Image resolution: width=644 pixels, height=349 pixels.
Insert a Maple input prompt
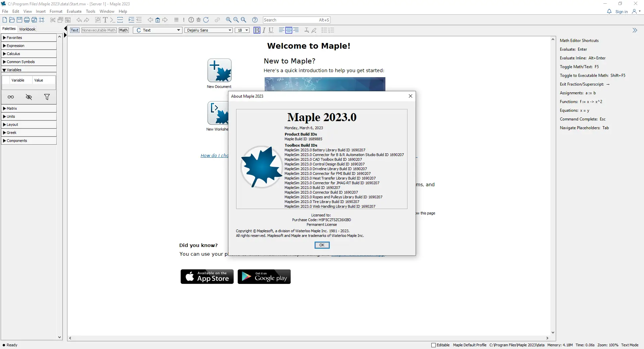[112, 20]
